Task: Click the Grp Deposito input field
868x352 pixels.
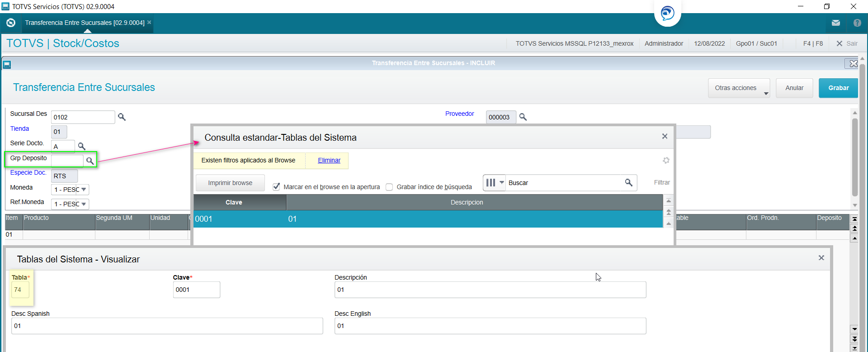Action: tap(67, 161)
